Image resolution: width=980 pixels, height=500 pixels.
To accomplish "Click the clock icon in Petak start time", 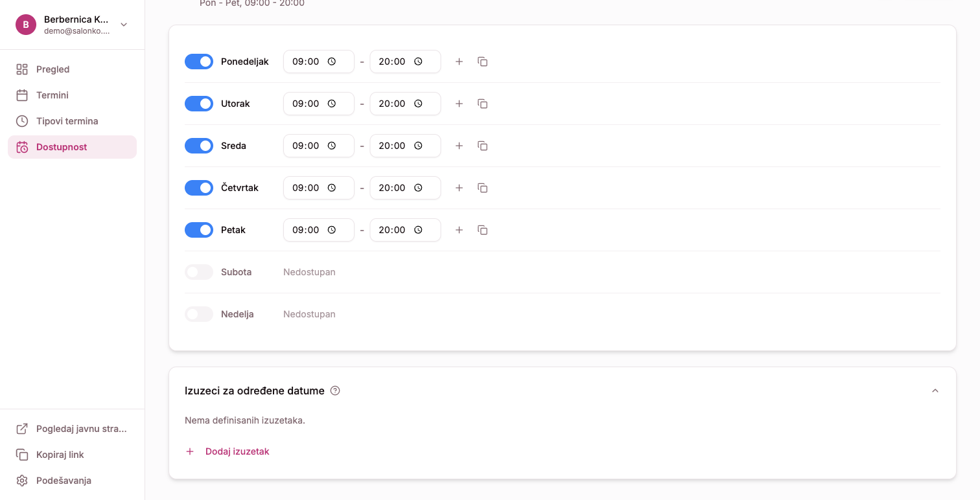I will click(332, 230).
